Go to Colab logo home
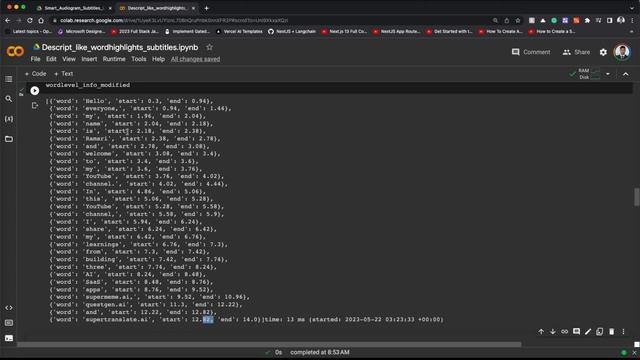Viewport: 640px width, 360px height. 15,51
